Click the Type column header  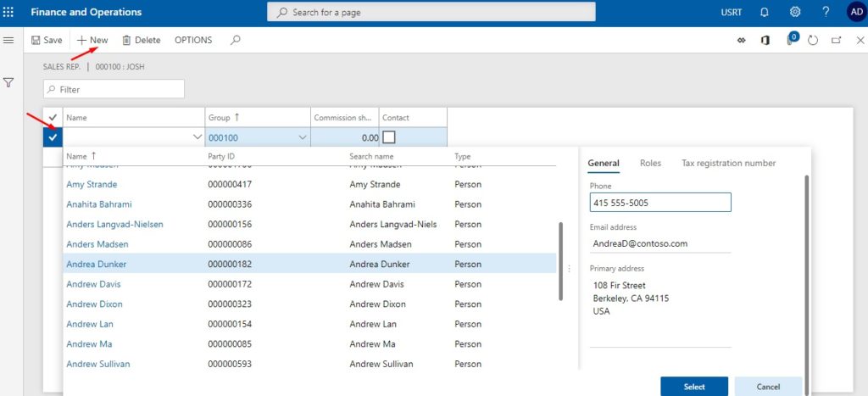point(462,157)
